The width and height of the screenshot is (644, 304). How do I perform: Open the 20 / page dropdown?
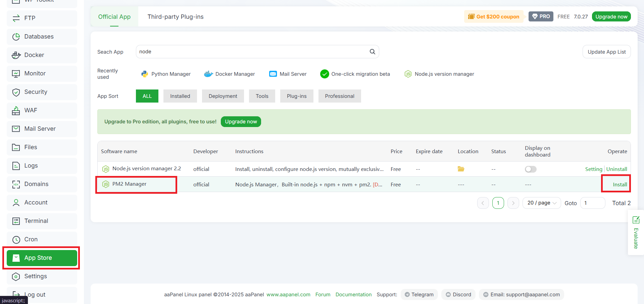point(542,203)
